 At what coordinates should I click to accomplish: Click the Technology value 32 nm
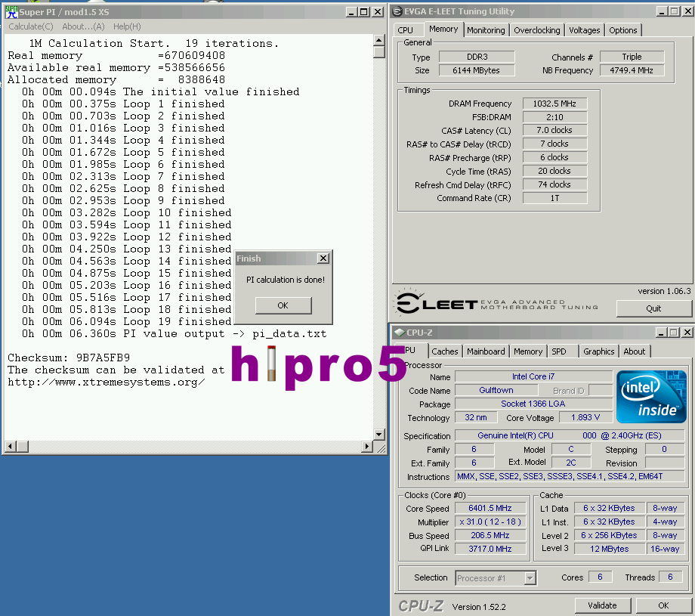pyautogui.click(x=476, y=417)
